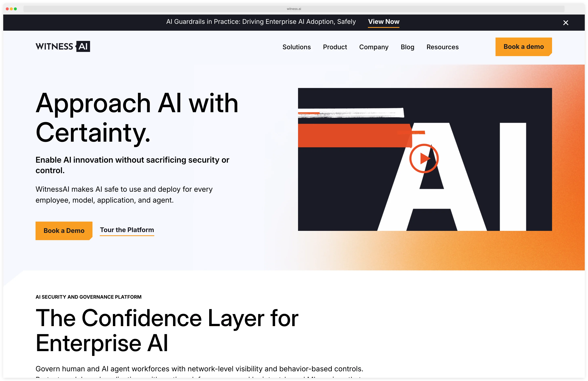This screenshot has height=381, width=588.
Task: Open the Product menu
Action: (x=335, y=47)
